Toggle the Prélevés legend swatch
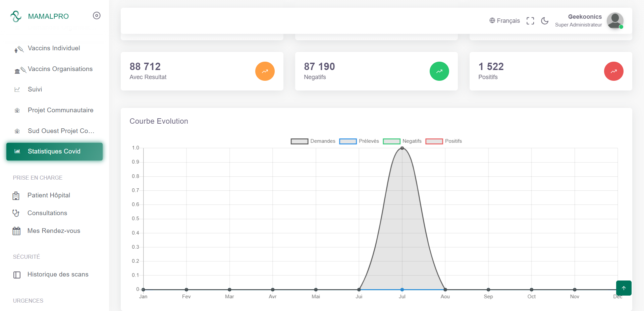 click(x=348, y=141)
